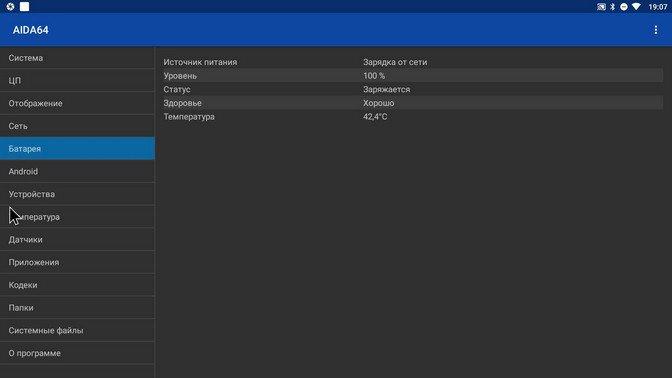Click the Хорошо health value

(x=378, y=103)
